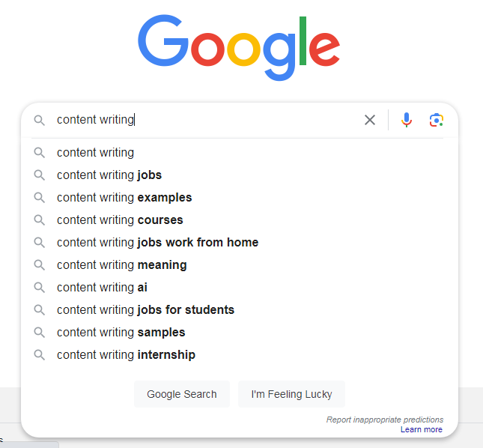Open Google Lens image search

[x=437, y=120]
